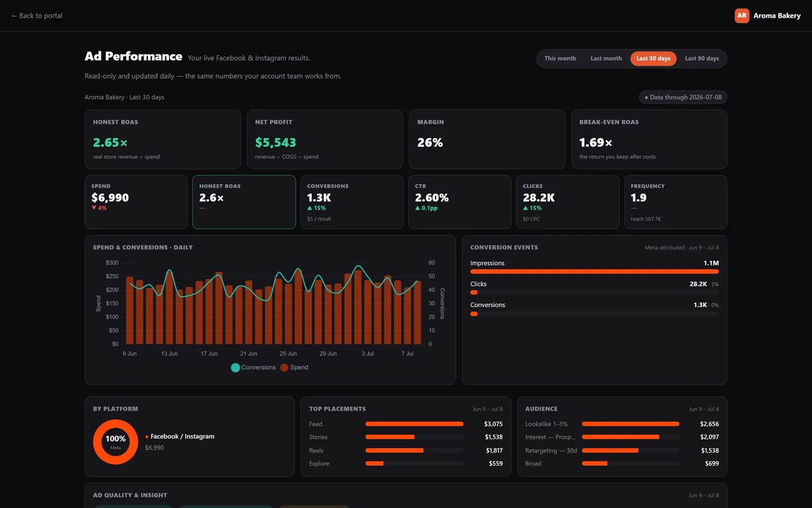Switch to Last 90 days range
Image resolution: width=812 pixels, height=508 pixels.
pos(702,58)
